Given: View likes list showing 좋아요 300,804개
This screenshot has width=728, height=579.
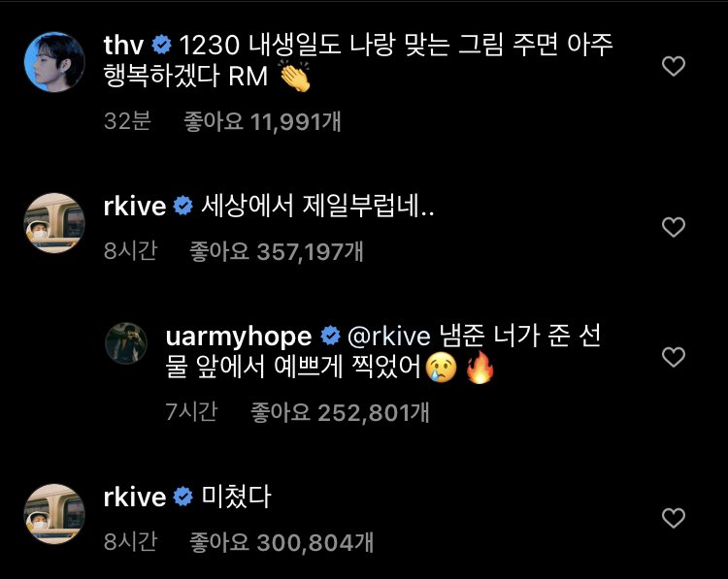Looking at the screenshot, I should (281, 542).
